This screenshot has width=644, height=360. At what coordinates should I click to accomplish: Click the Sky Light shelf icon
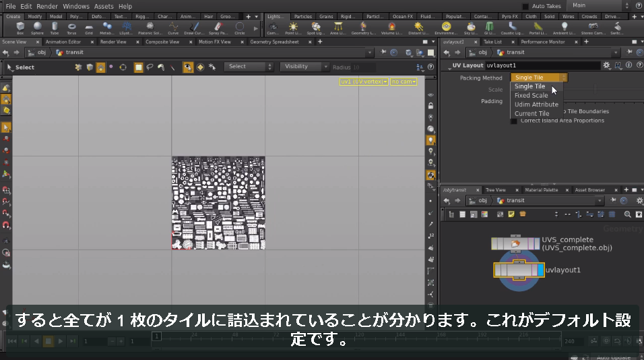click(471, 28)
